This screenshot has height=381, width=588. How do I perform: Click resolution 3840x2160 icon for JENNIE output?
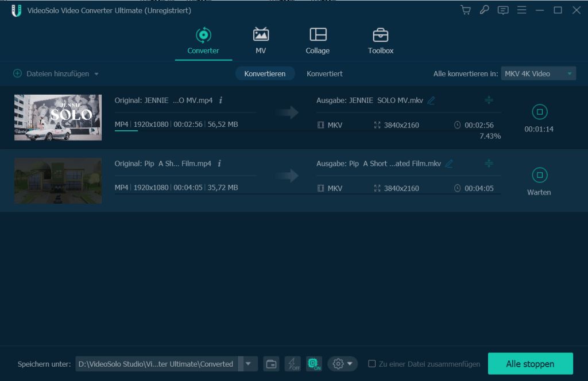377,125
